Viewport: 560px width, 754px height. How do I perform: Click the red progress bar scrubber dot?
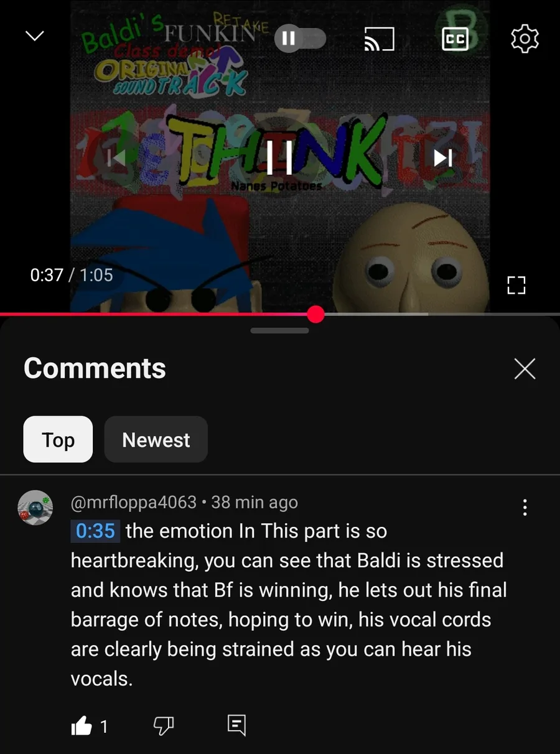click(x=316, y=315)
